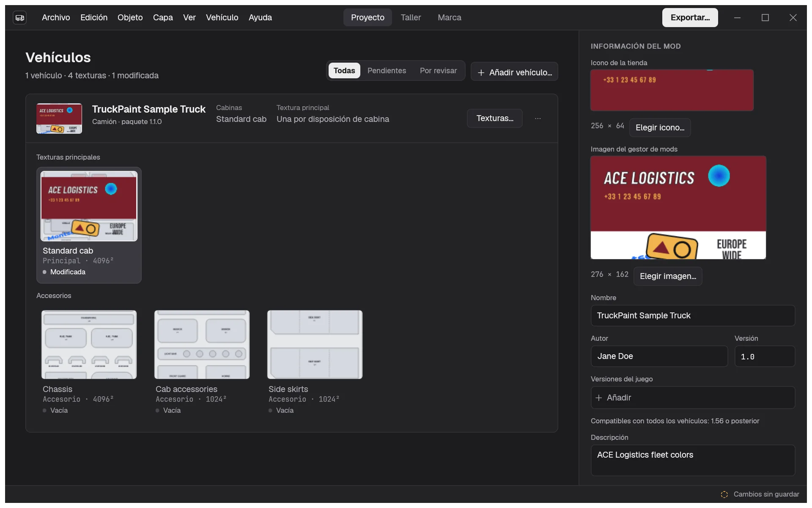Open the Vehículo menu

click(222, 18)
